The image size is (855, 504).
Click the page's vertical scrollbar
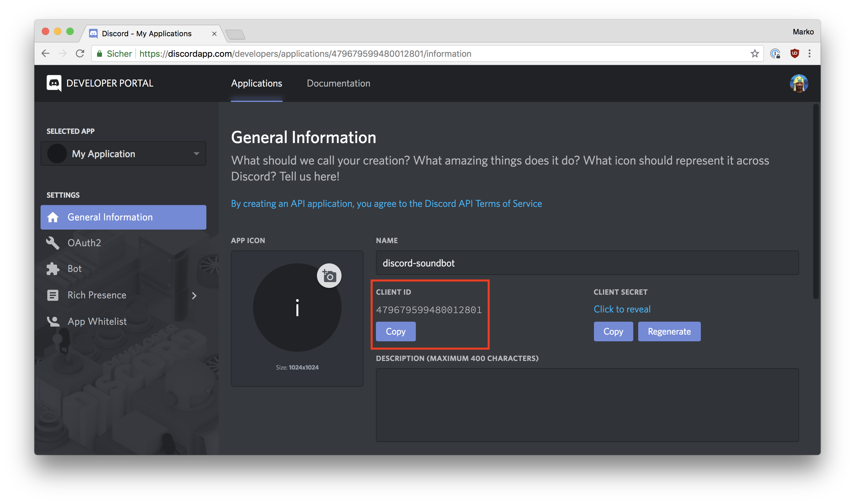coord(816,202)
